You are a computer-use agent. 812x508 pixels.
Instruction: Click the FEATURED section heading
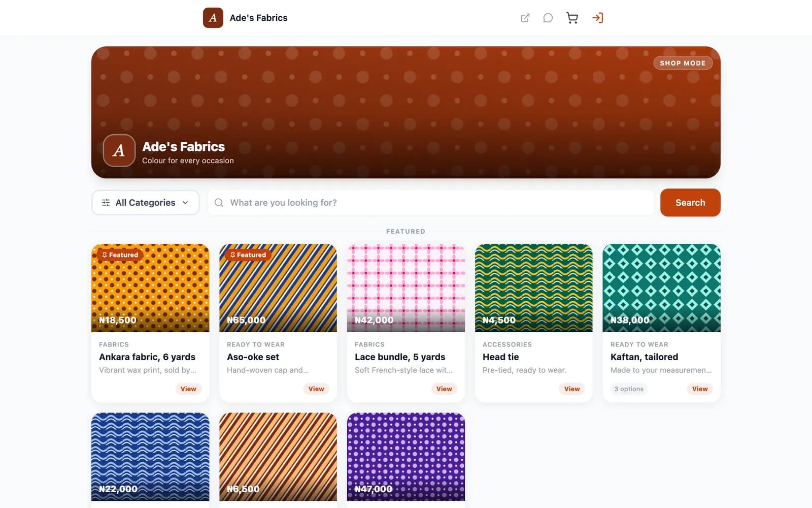click(406, 231)
